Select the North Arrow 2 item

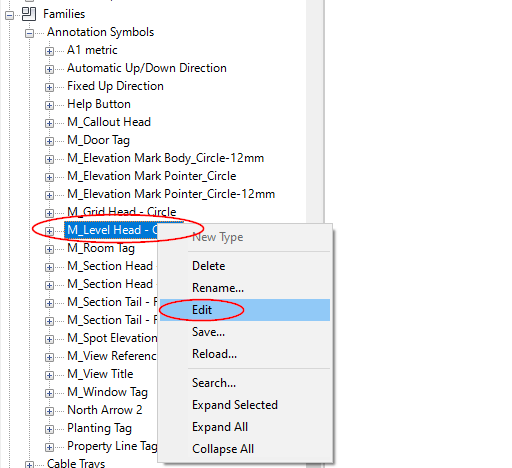click(105, 410)
